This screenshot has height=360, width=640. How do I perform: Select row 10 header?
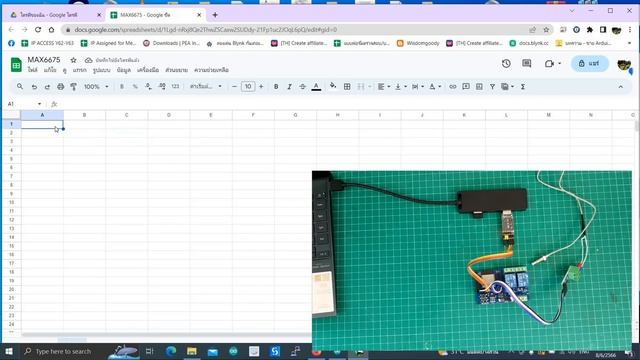click(x=11, y=202)
